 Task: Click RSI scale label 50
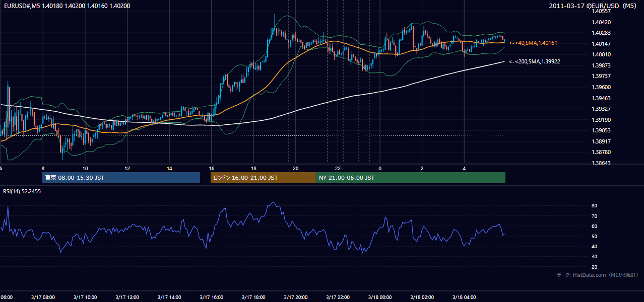(x=595, y=236)
